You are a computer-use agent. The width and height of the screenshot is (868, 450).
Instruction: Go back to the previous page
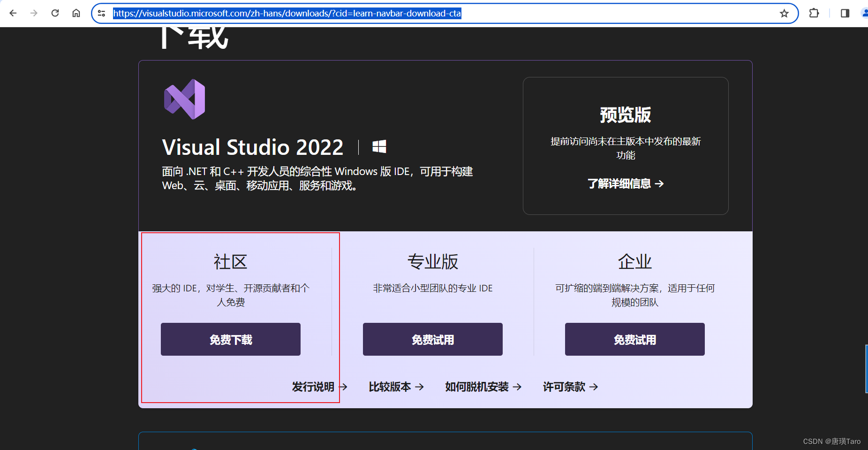click(x=13, y=13)
